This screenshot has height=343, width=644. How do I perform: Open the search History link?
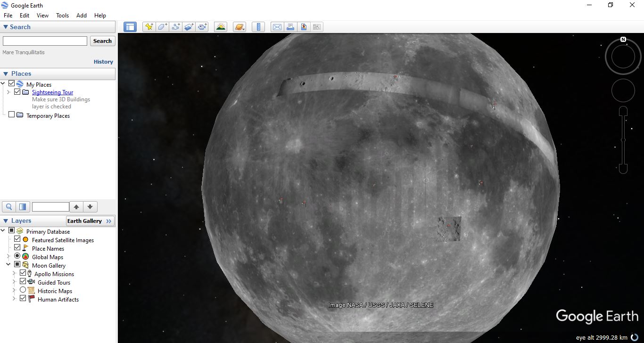coord(103,62)
